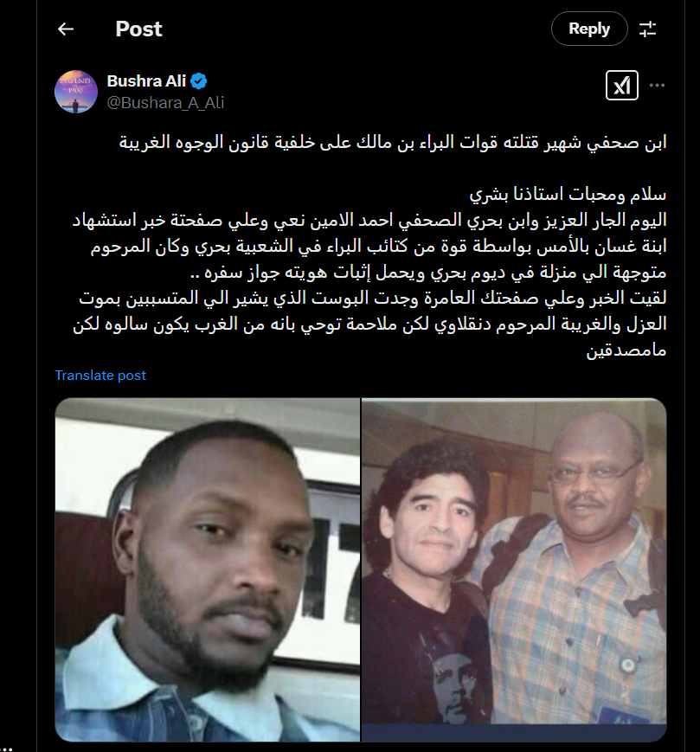Open the right photo of two men
Image resolution: width=700 pixels, height=752 pixels.
(514, 569)
